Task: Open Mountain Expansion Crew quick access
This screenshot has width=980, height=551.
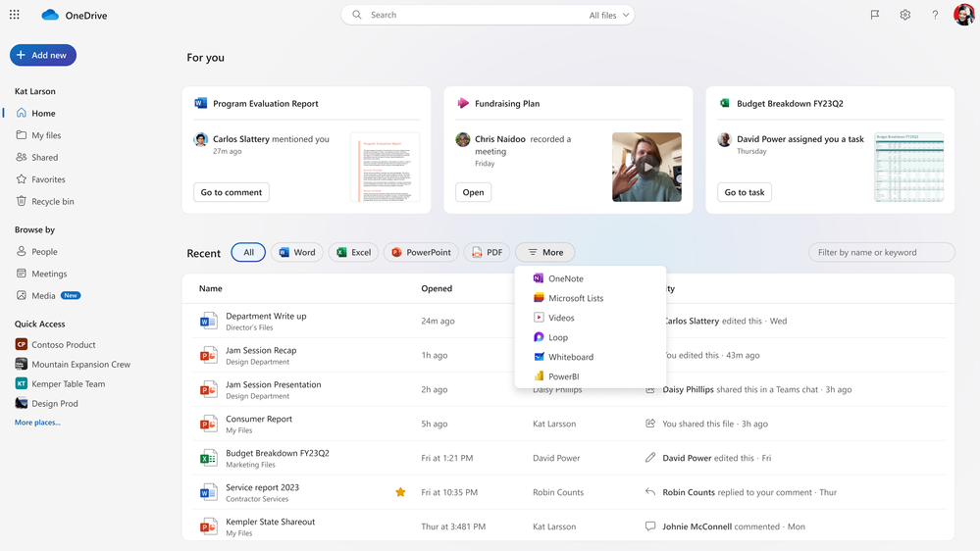Action: [80, 364]
